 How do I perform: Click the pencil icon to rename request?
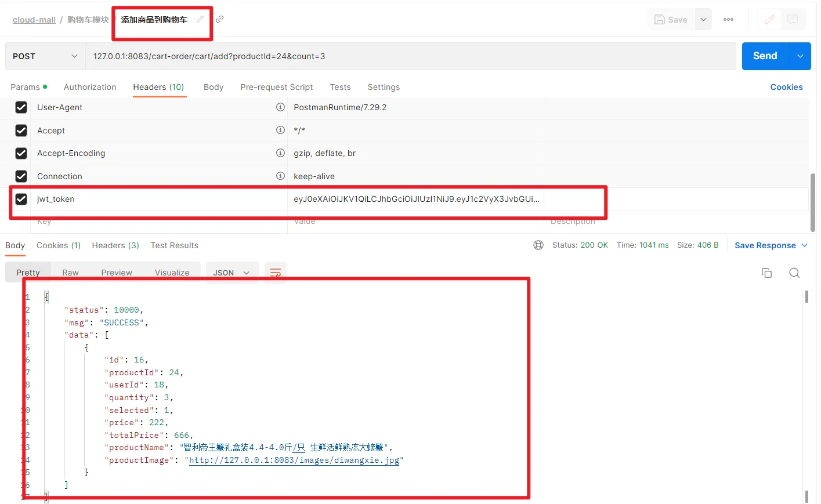point(200,19)
